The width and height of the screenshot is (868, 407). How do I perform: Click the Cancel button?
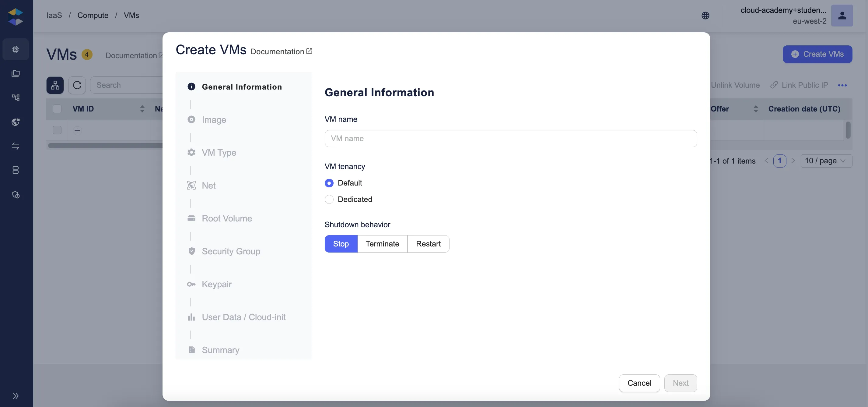pos(639,383)
